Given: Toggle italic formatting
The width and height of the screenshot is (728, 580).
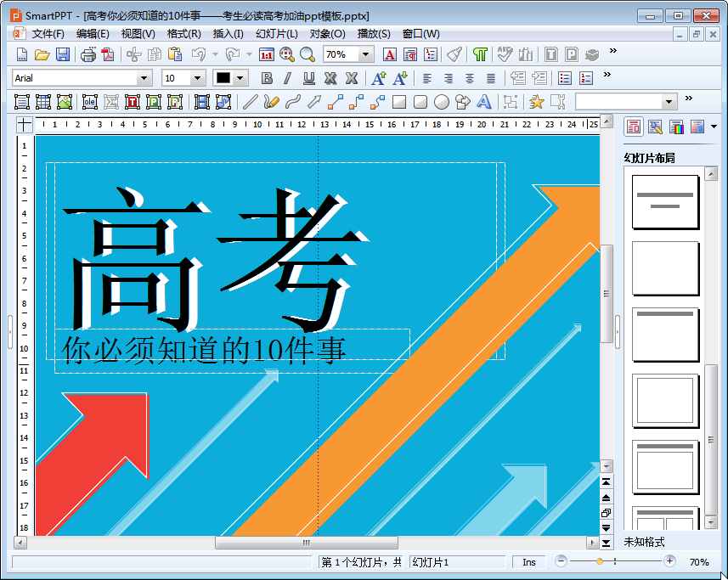Looking at the screenshot, I should 287,77.
